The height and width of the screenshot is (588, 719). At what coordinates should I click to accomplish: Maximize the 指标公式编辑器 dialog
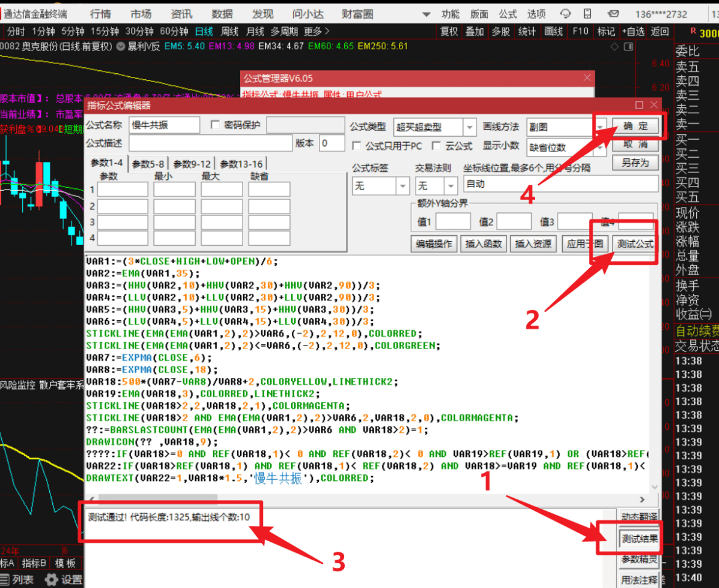639,105
